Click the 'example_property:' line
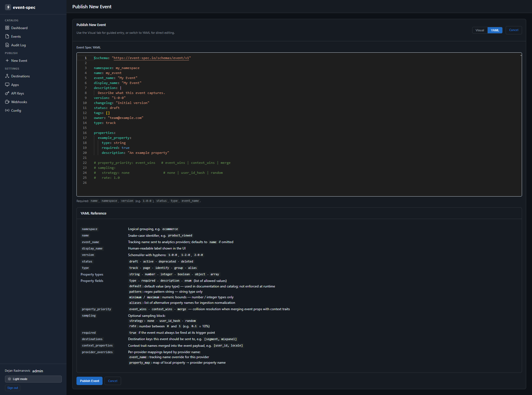Viewport: 532px width, 395px height. pos(114,138)
